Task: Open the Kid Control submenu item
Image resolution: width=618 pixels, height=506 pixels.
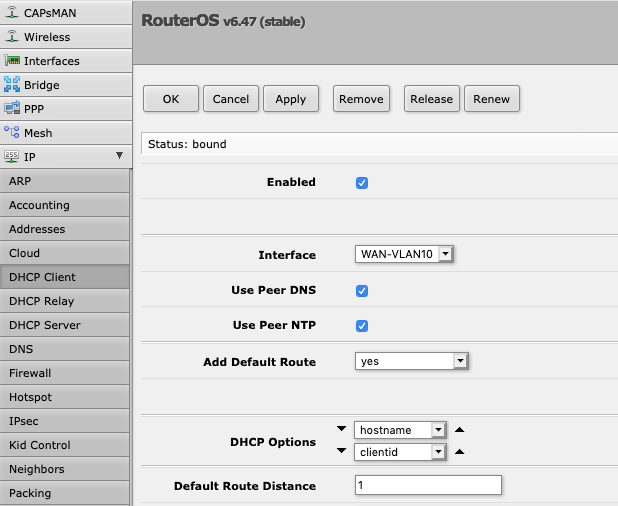Action: 65,445
